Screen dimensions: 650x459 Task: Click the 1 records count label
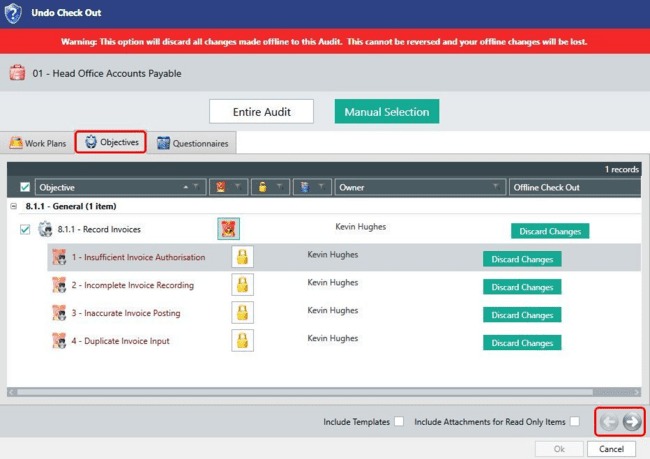(x=621, y=169)
